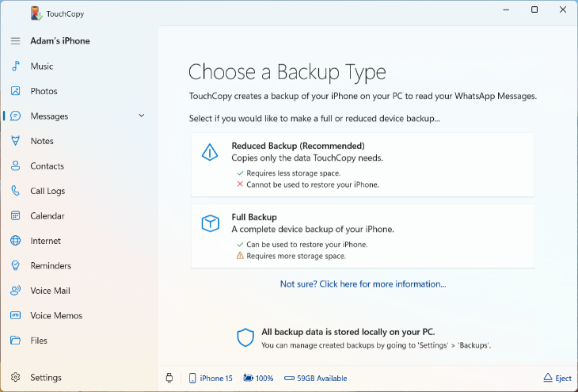Click the Calendar grid icon
This screenshot has width=578, height=392.
point(16,215)
